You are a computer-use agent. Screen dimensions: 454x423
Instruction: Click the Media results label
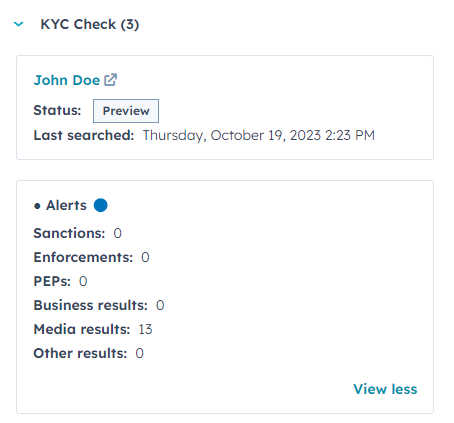(82, 329)
